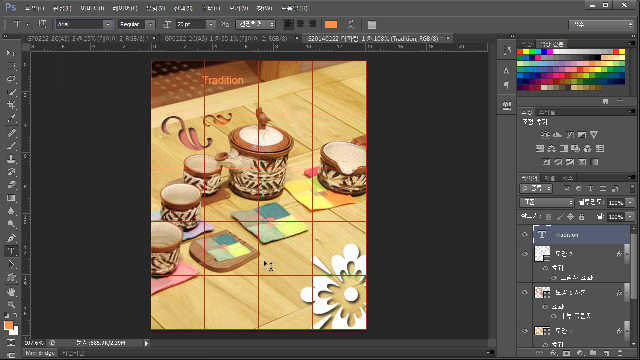Open the anti-aliasing method dropdown
This screenshot has height=360, width=640.
pyautogui.click(x=256, y=24)
